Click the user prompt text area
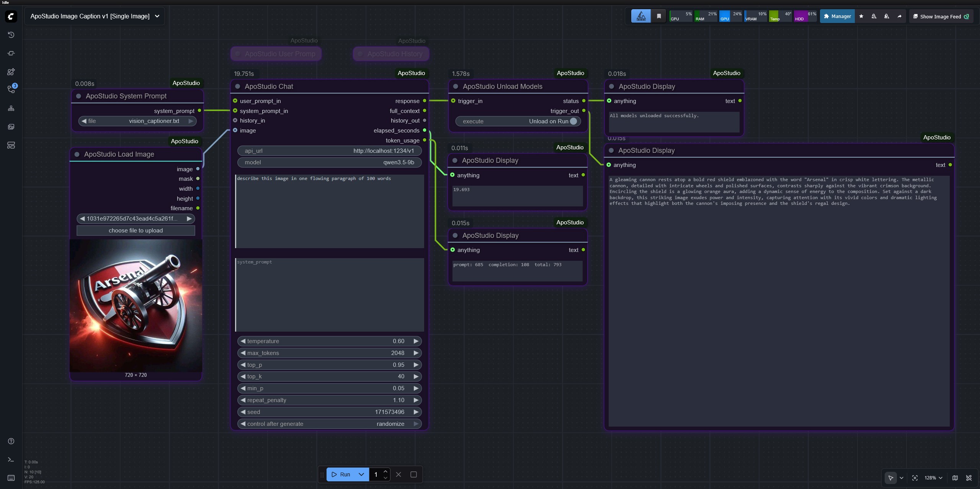 pyautogui.click(x=330, y=211)
